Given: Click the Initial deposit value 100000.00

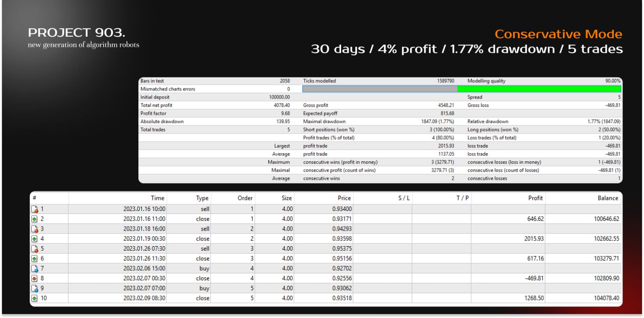Looking at the screenshot, I should coord(280,97).
